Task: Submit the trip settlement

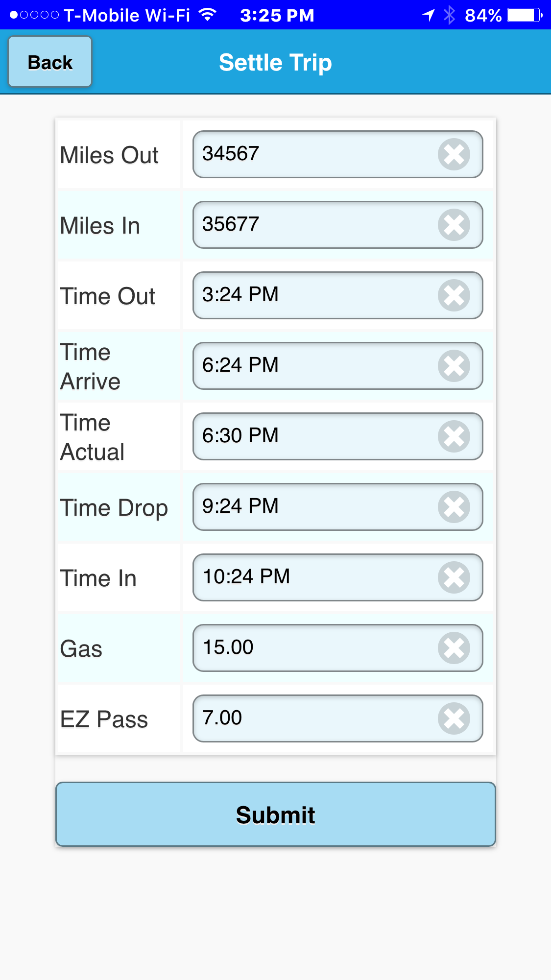Action: coord(276,814)
